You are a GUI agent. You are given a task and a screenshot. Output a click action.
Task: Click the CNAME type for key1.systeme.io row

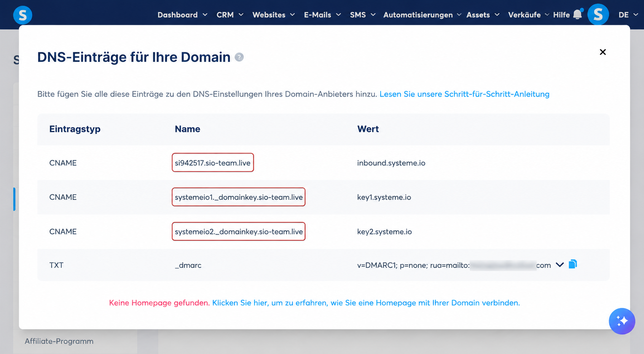pyautogui.click(x=63, y=197)
